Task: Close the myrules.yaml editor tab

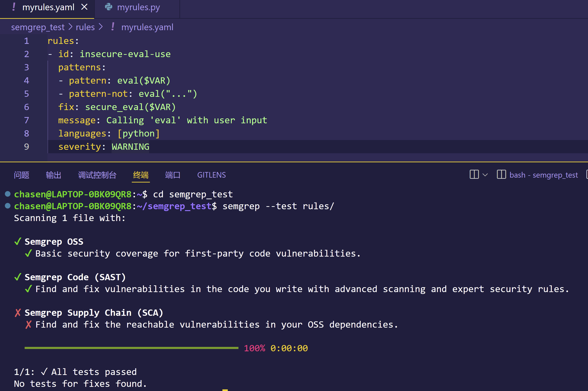Action: coord(84,7)
